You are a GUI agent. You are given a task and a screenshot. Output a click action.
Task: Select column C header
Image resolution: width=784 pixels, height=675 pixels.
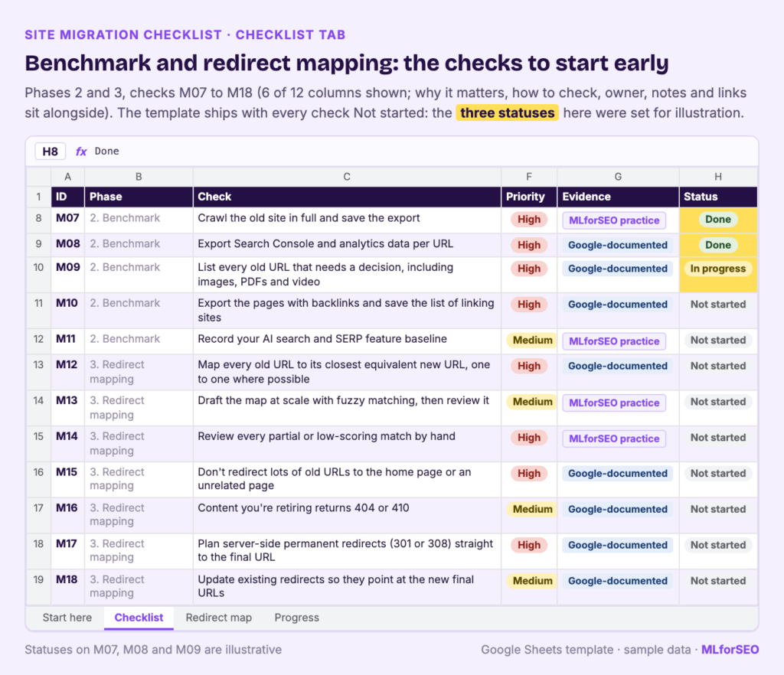pyautogui.click(x=347, y=177)
